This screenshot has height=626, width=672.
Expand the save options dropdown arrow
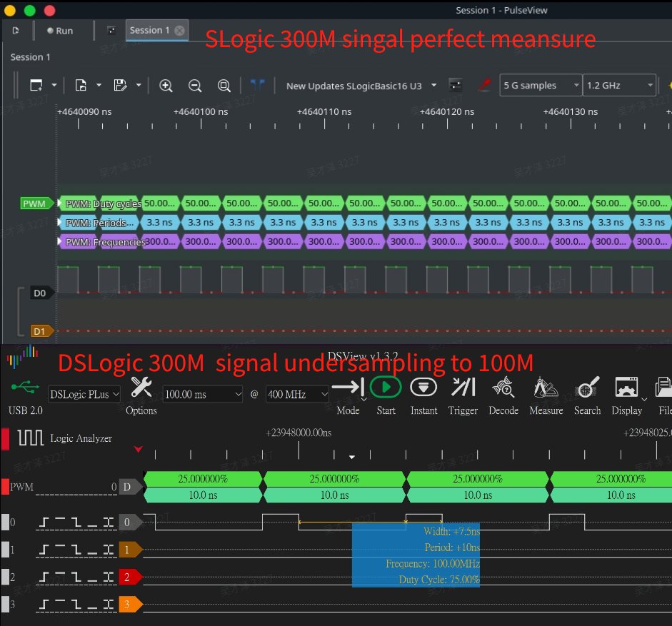coord(139,85)
